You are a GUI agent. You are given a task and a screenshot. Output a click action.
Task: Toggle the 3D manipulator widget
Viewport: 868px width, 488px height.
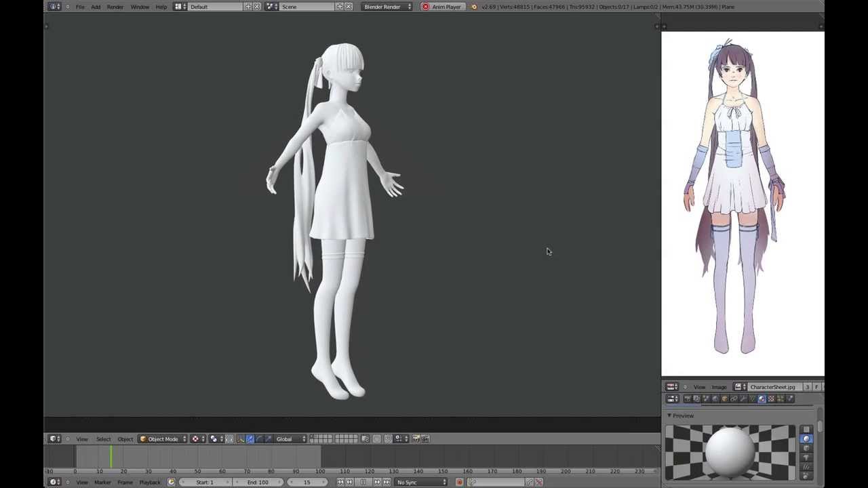tap(240, 439)
